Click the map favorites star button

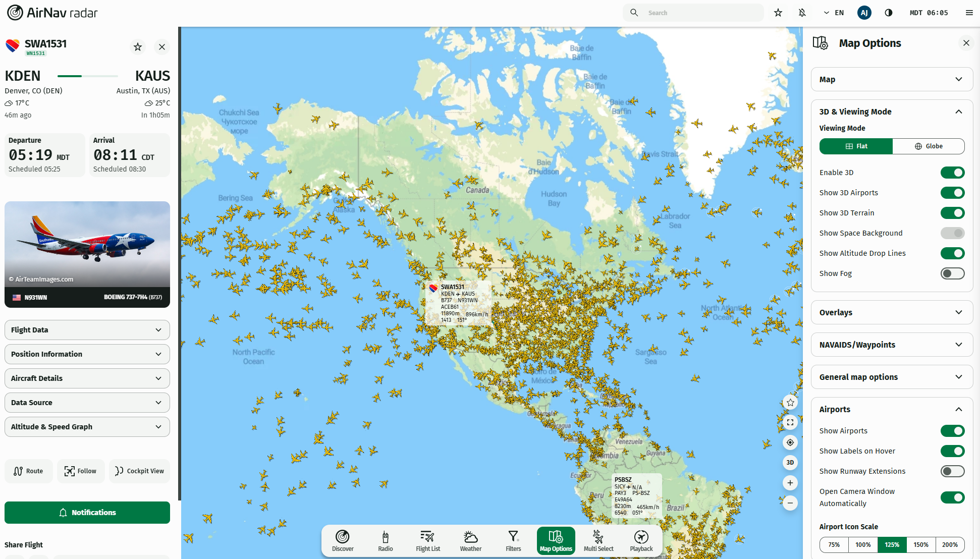[x=790, y=402]
